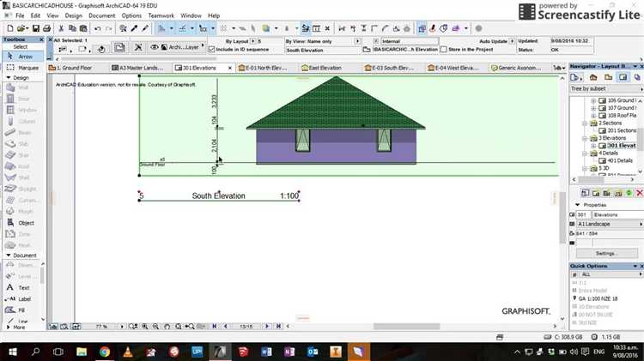Click the layout ID field showing 301
This screenshot has height=361, width=644.
pyautogui.click(x=583, y=214)
